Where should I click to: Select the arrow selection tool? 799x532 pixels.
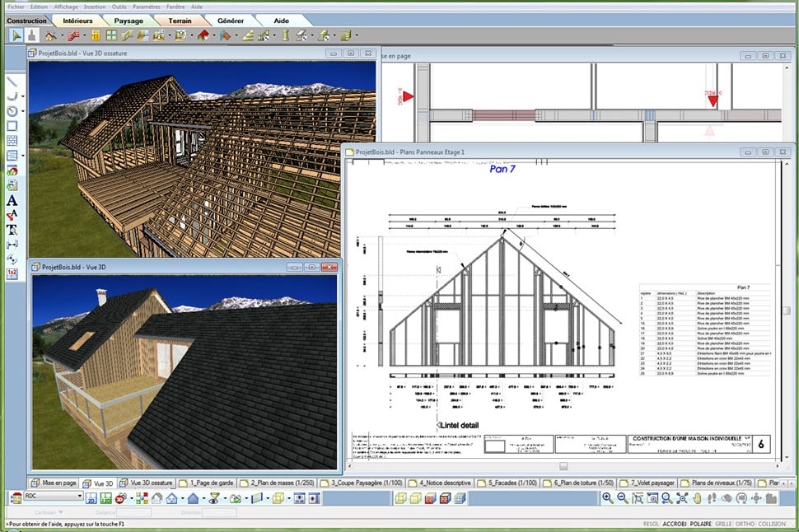tap(16, 35)
